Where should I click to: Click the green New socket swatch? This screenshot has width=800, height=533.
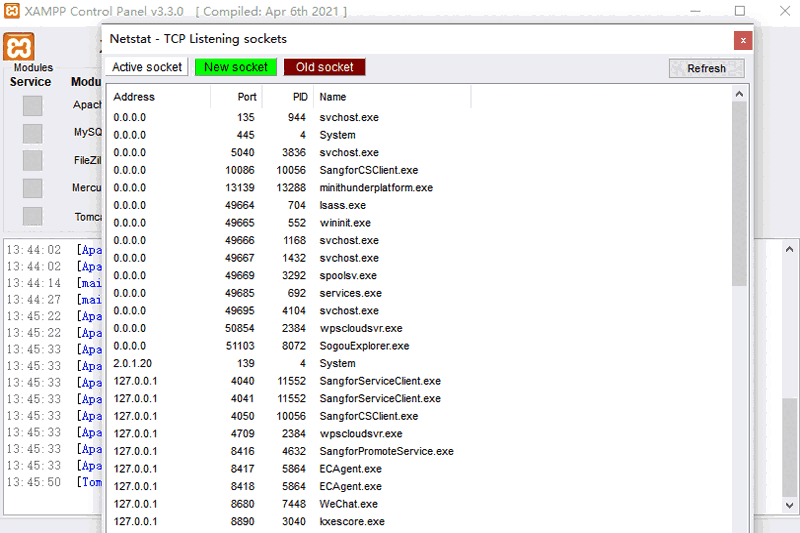(236, 67)
